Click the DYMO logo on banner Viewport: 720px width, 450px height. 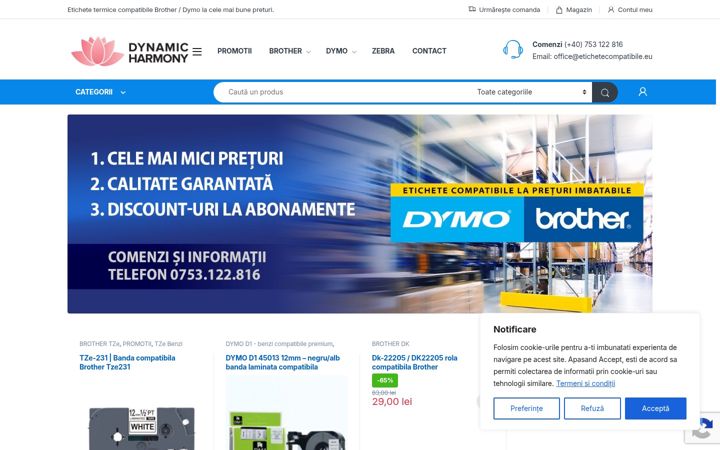point(457,219)
